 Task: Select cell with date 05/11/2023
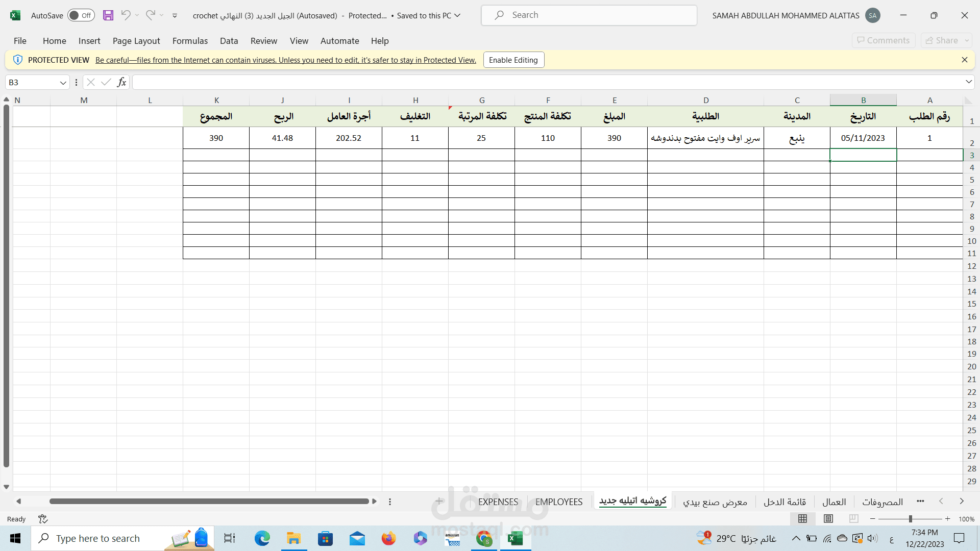tap(863, 138)
